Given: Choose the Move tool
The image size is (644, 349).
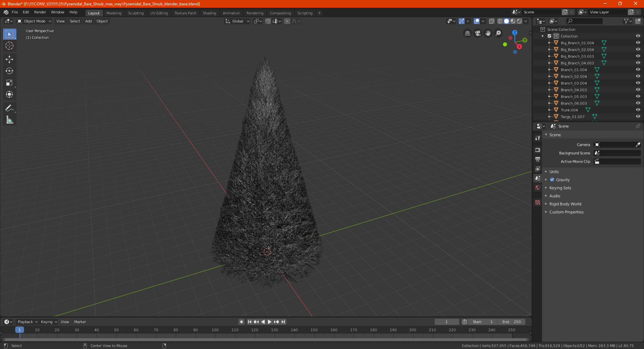Looking at the screenshot, I should coord(9,59).
